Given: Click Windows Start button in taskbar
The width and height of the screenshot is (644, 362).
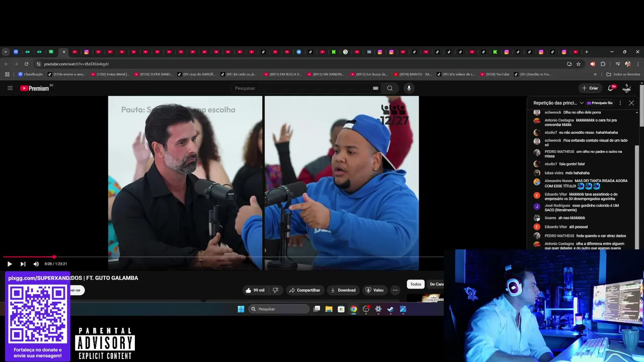Looking at the screenshot, I should click(240, 309).
